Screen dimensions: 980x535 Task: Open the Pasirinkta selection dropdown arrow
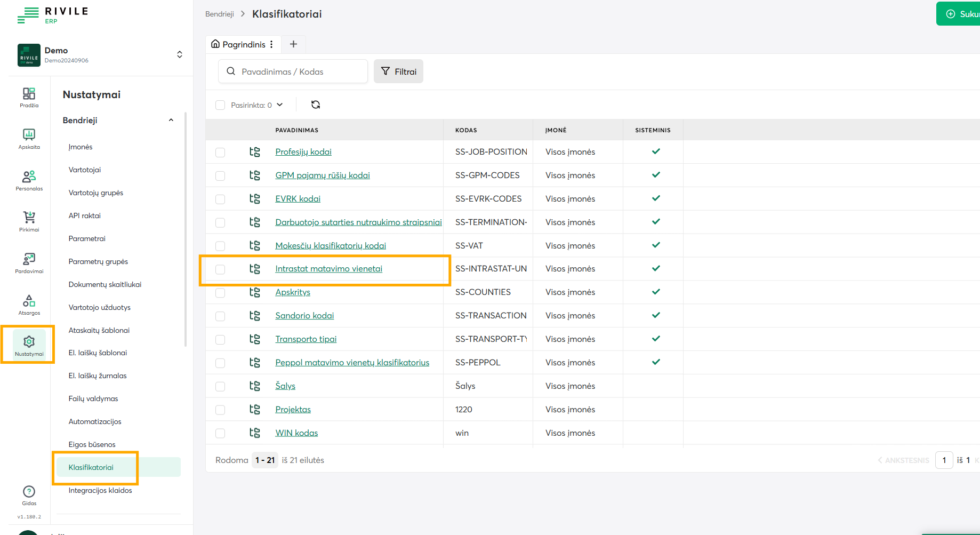tap(280, 105)
